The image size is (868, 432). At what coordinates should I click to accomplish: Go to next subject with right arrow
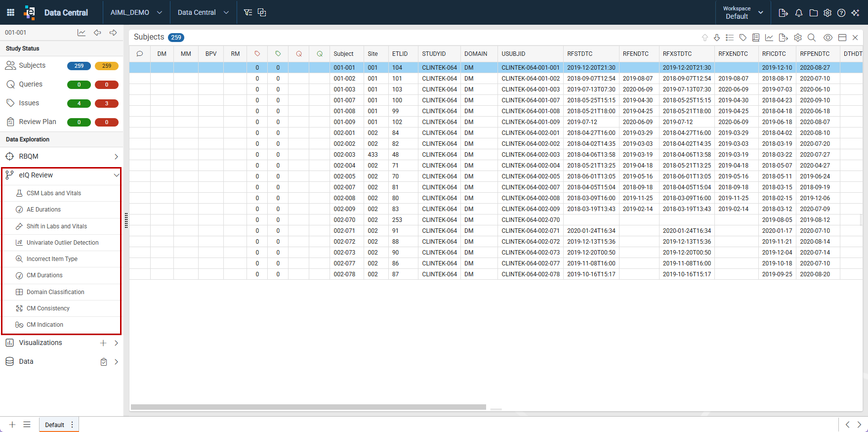pyautogui.click(x=113, y=33)
